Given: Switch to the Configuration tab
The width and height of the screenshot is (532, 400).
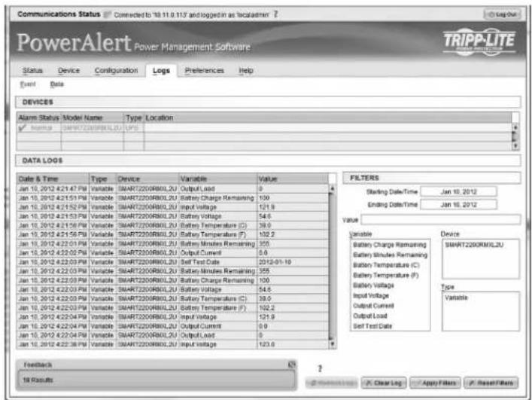Looking at the screenshot, I should [117, 70].
